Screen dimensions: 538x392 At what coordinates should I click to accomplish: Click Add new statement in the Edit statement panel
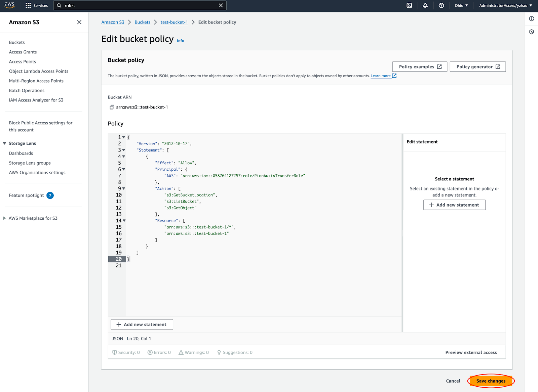pyautogui.click(x=454, y=205)
